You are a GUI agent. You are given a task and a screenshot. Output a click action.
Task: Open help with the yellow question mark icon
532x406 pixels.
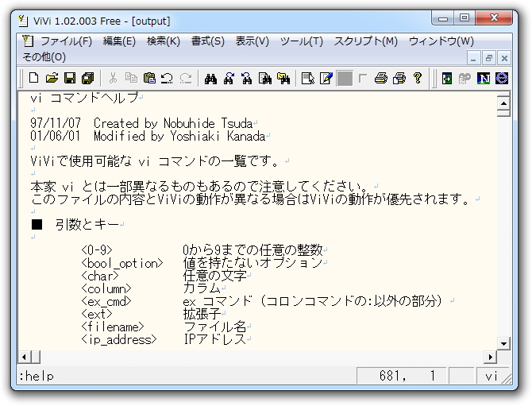pyautogui.click(x=418, y=79)
